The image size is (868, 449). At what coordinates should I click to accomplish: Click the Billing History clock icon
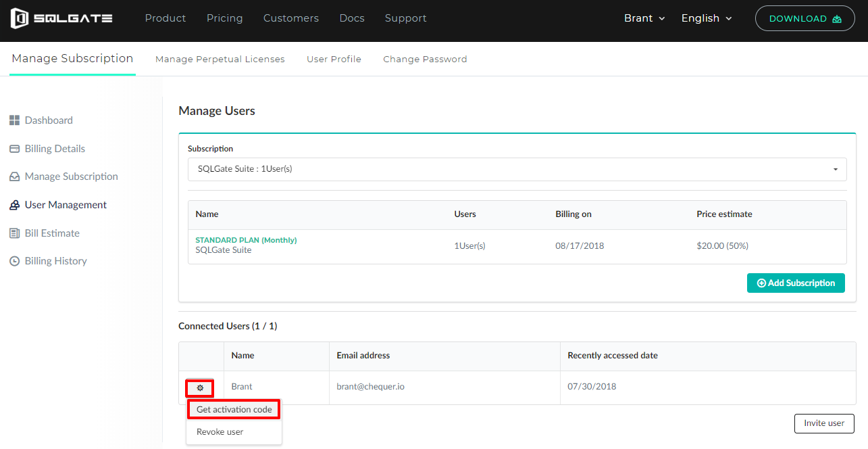(x=14, y=261)
